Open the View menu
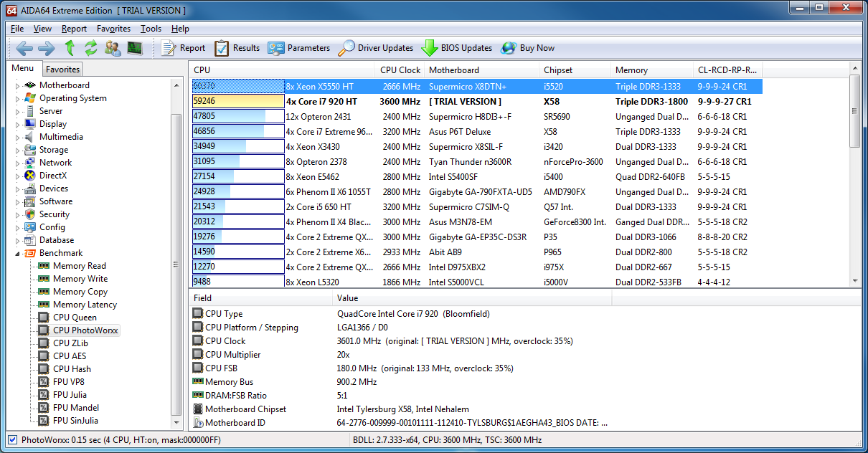Image resolution: width=868 pixels, height=453 pixels. 42,29
